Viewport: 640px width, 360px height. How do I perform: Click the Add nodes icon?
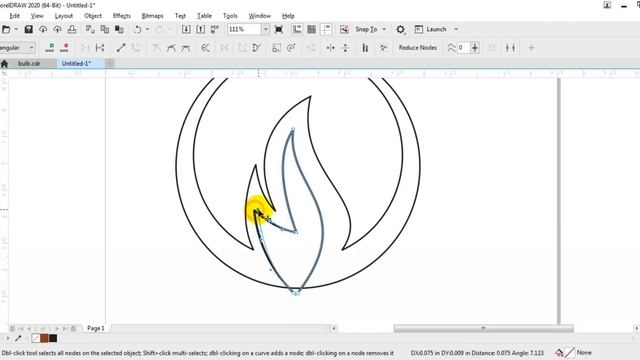point(50,48)
